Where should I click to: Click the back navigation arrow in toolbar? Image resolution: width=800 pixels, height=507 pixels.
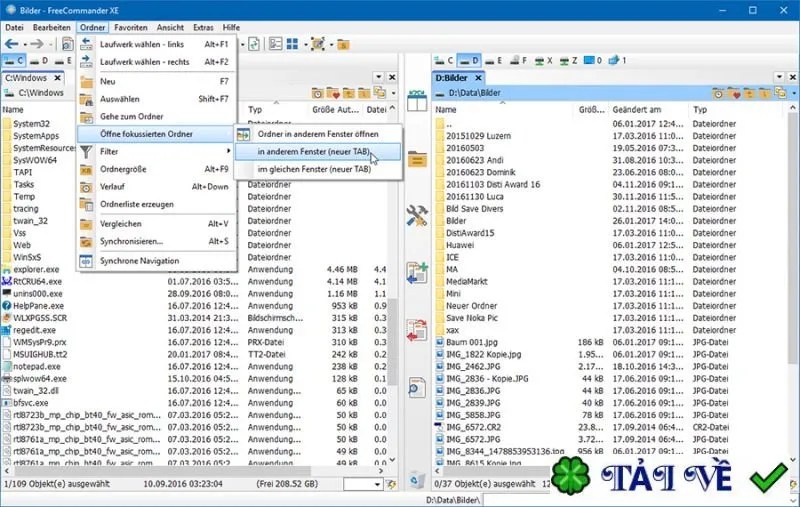[x=11, y=44]
